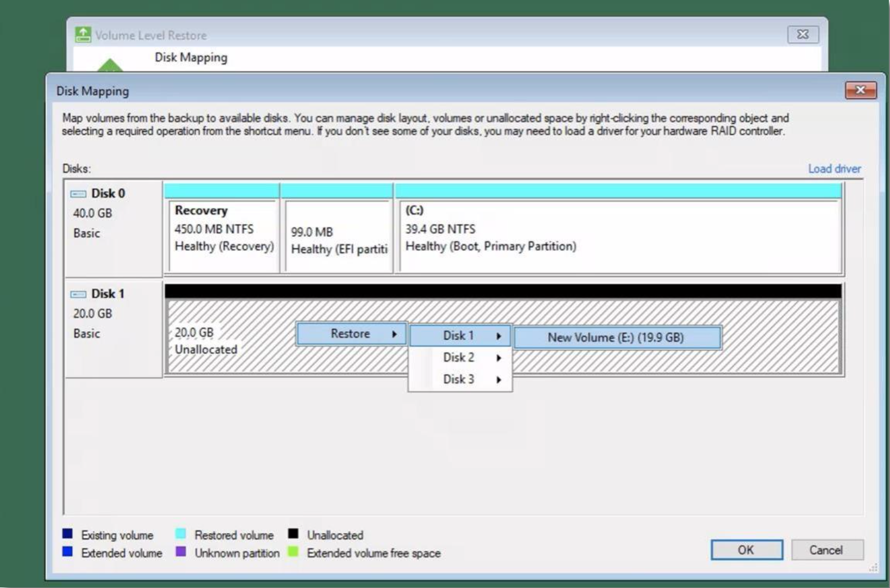Image resolution: width=890 pixels, height=588 pixels.
Task: Choose Disk 1 in the Restore submenu
Action: pyautogui.click(x=460, y=336)
